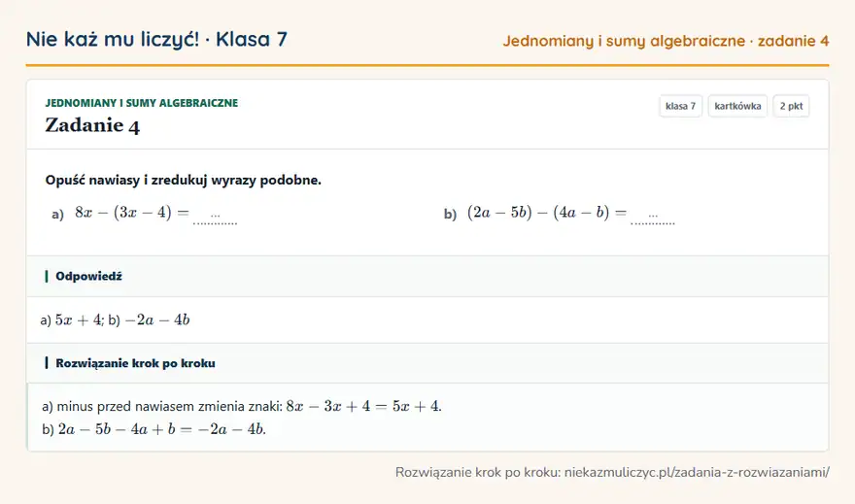
Task: Click the '2 pkt' points badge
Action: (x=791, y=106)
